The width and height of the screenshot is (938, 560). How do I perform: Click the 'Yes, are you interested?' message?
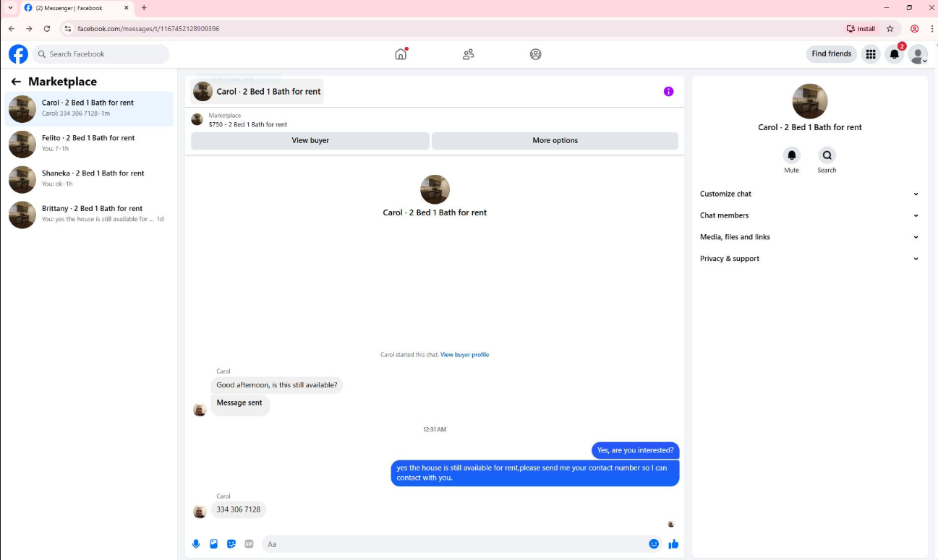point(636,450)
